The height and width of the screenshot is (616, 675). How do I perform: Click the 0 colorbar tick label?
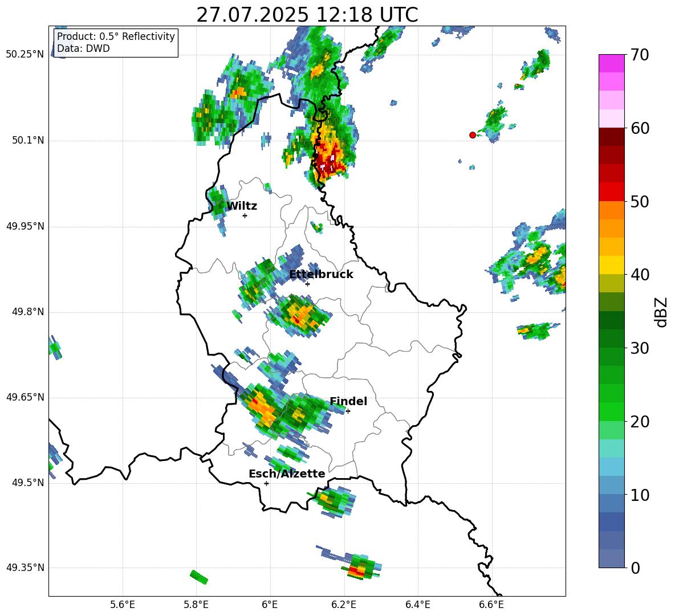point(636,568)
